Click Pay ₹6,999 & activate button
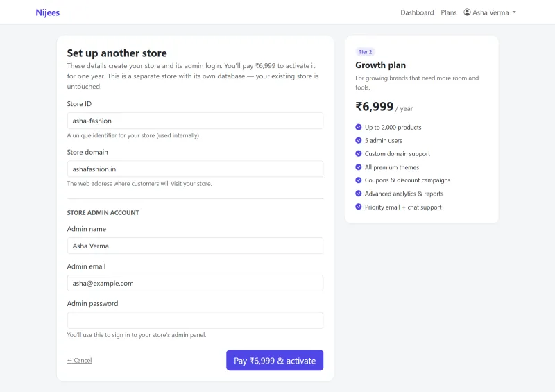Screen dimensions: 555x392 tap(275, 361)
